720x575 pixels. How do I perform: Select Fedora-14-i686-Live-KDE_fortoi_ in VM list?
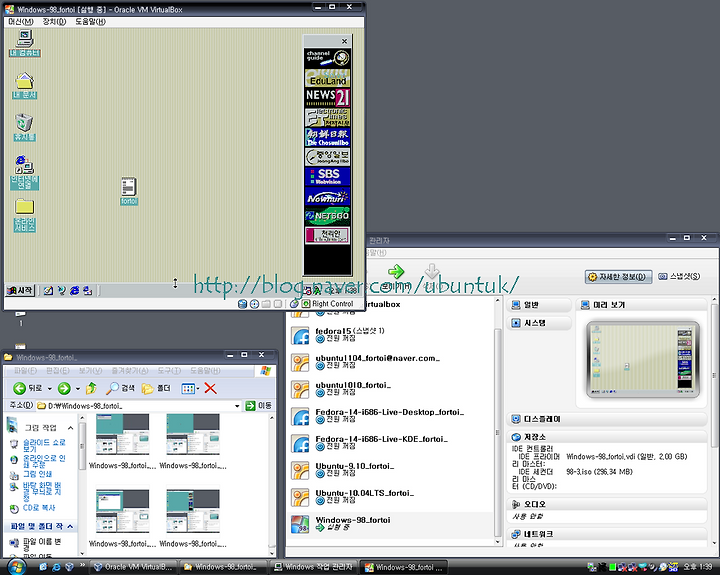point(390,444)
